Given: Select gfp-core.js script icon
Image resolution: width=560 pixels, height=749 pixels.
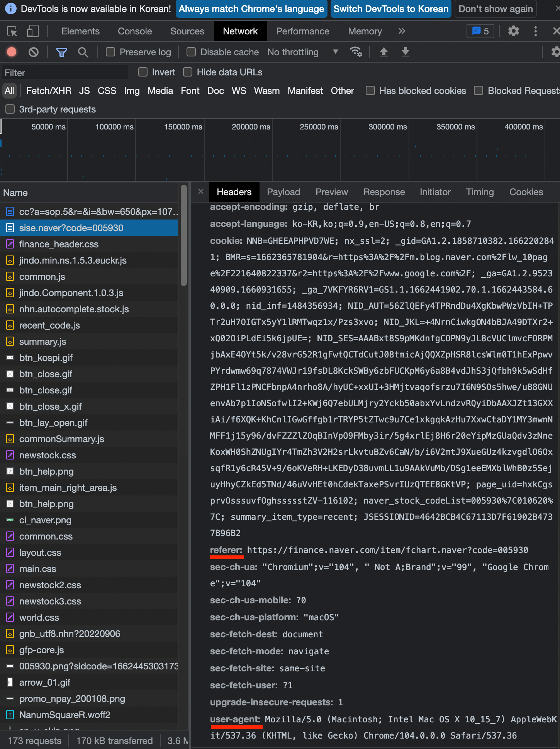Looking at the screenshot, I should (x=10, y=650).
